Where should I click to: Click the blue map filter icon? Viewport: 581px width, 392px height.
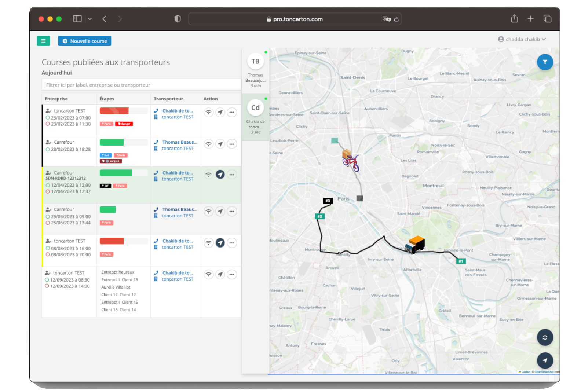545,62
